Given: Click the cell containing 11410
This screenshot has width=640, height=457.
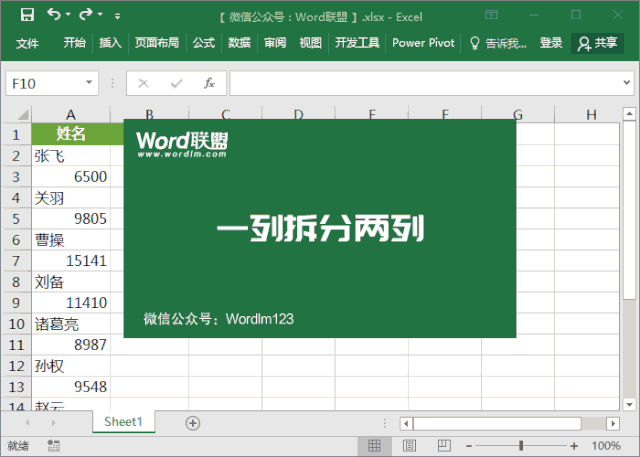Looking at the screenshot, I should (71, 302).
